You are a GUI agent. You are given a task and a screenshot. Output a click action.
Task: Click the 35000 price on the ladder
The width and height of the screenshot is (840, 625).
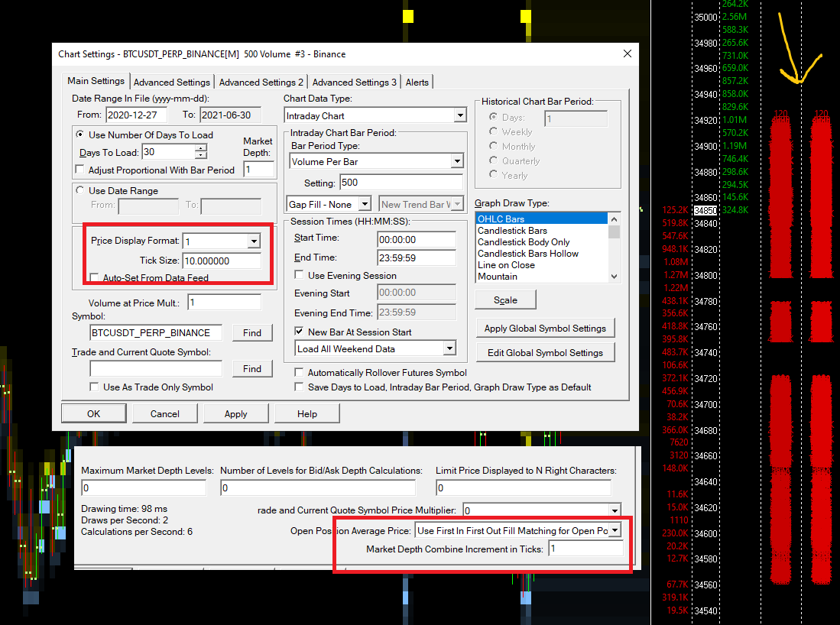(705, 17)
